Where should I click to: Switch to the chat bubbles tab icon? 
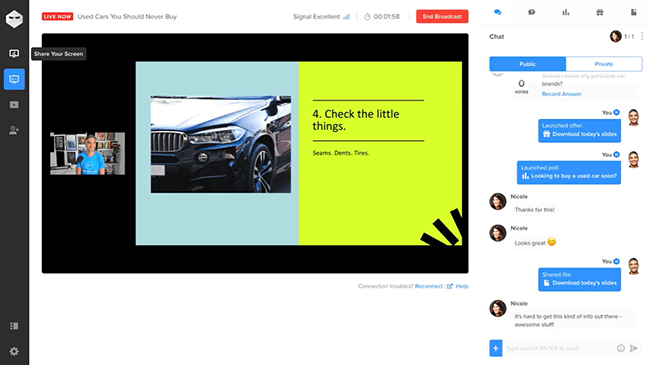[497, 12]
